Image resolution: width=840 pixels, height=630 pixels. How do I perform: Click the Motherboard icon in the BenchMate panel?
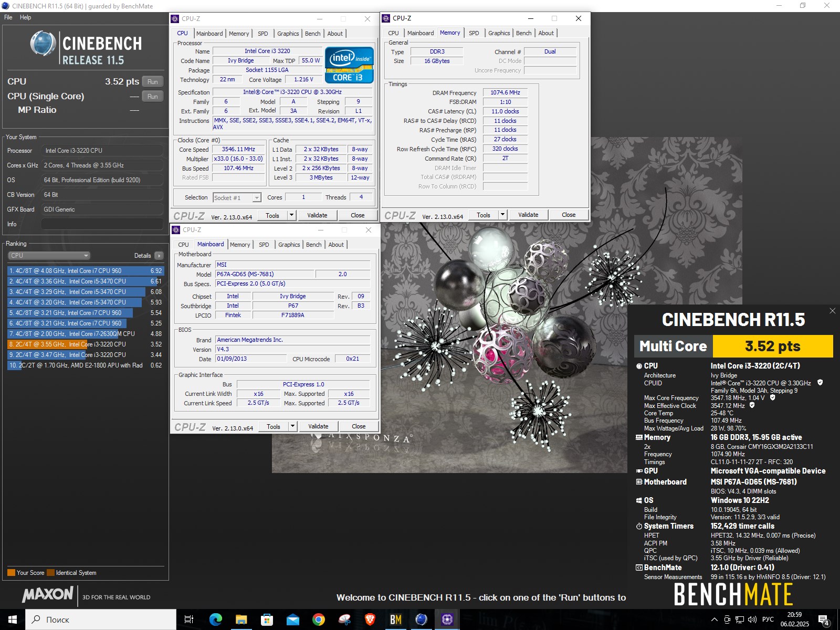[639, 482]
